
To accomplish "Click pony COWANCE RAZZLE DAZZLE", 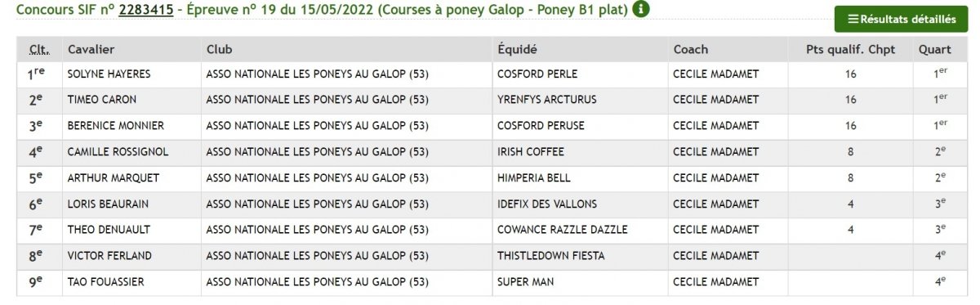I will (x=563, y=230).
